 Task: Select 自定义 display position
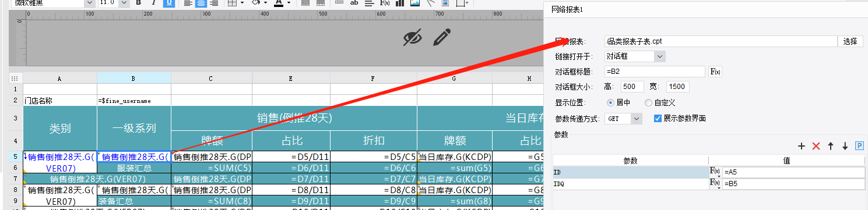coord(660,102)
